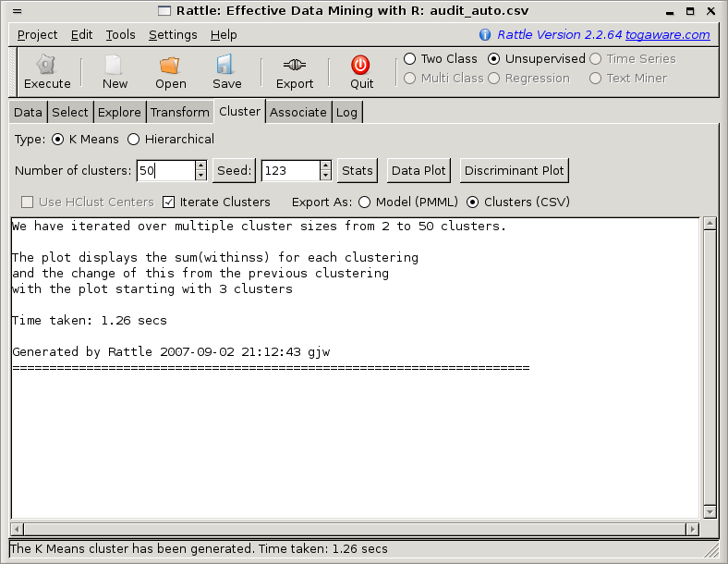
Task: Click the horizontal scrollbar left arrow
Action: (x=18, y=529)
